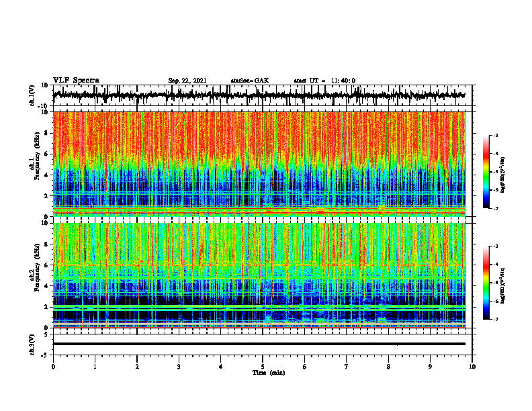532x411 pixels.
Task: Click the '2' tick on ch.2 frequency axis
Action: [x=46, y=308]
